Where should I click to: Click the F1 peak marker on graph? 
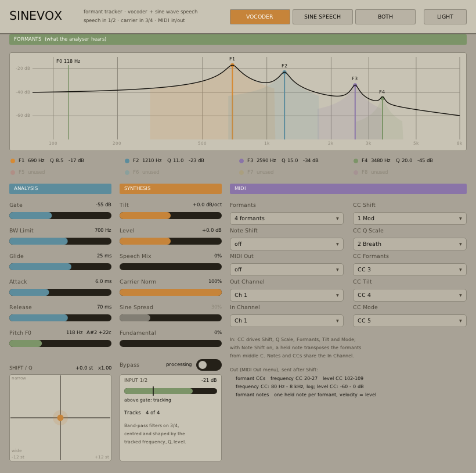click(233, 65)
